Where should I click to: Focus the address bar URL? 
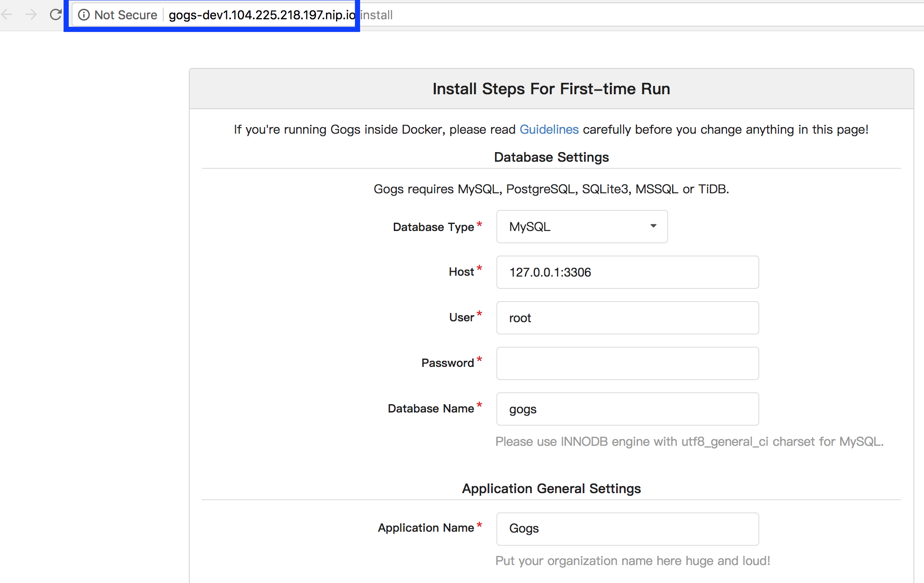280,15
